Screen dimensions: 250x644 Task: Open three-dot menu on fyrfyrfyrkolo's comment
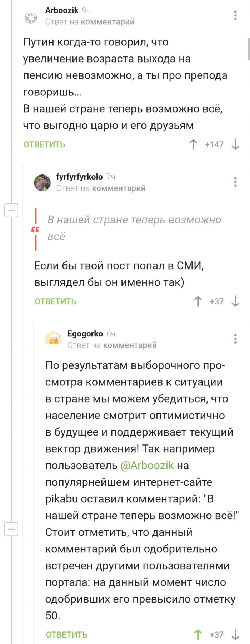coord(235,182)
